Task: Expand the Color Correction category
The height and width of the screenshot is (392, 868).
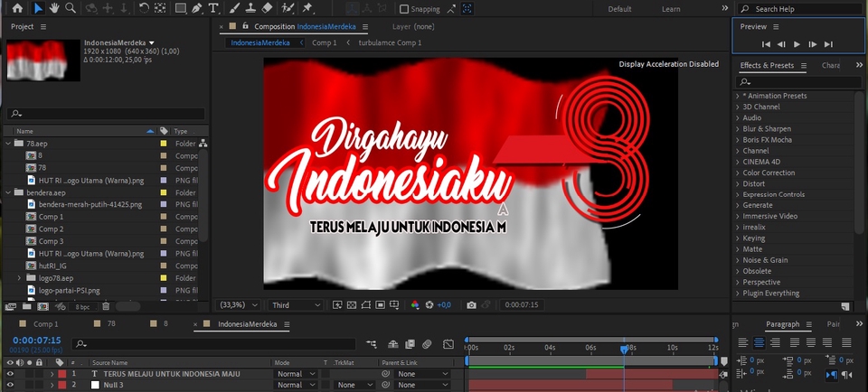Action: (x=738, y=173)
